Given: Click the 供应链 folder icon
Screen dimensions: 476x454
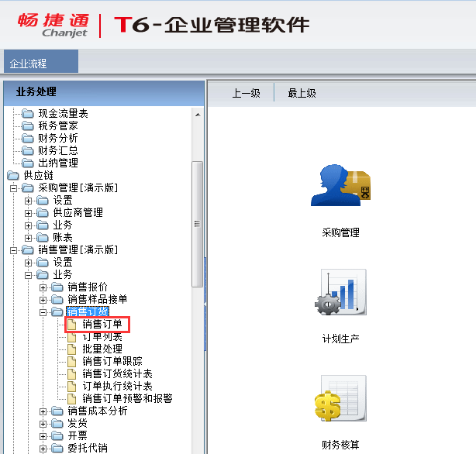Looking at the screenshot, I should tap(13, 176).
